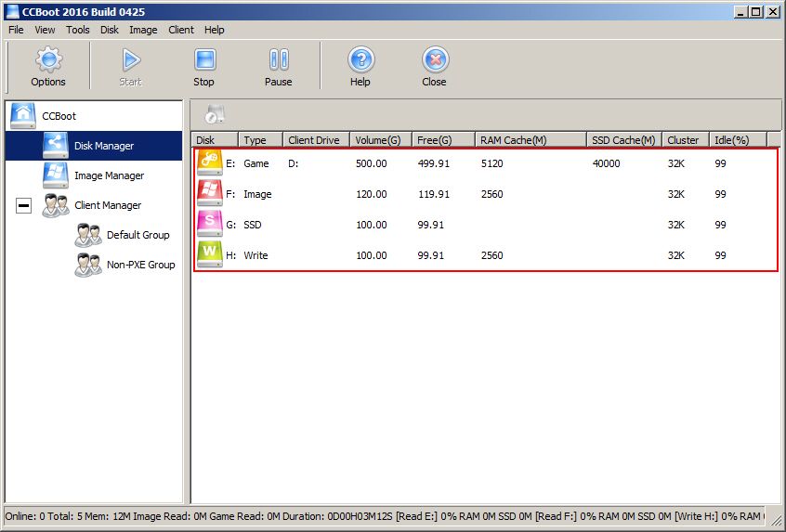The image size is (786, 532).
Task: Click the status bar resize grip
Action: tap(775, 520)
